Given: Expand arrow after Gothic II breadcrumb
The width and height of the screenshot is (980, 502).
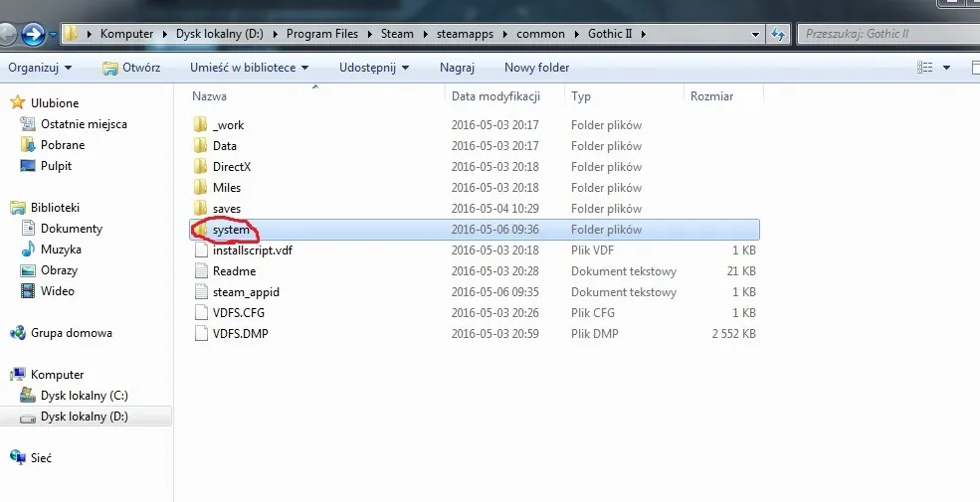Looking at the screenshot, I should tap(642, 35).
